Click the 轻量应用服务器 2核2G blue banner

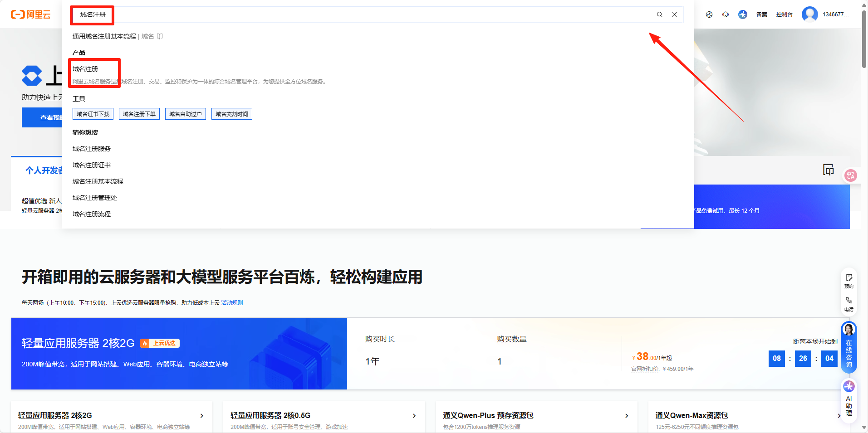tap(179, 354)
